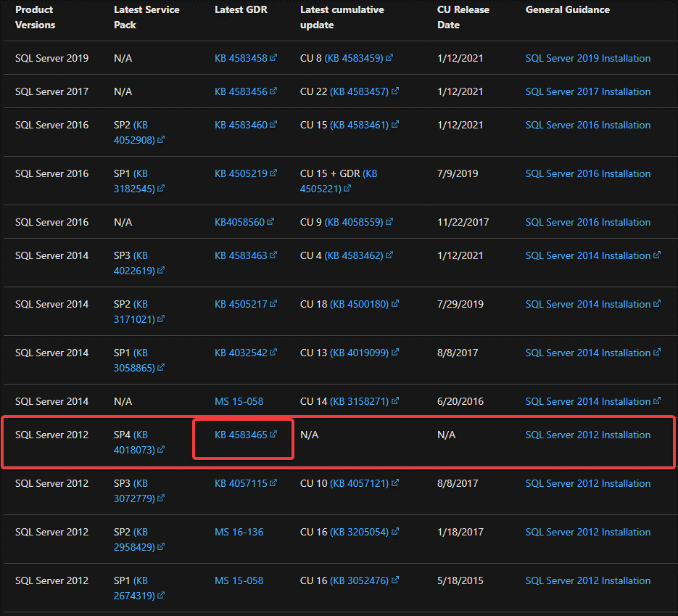
Task: Open the KB 4505217 GDR link
Action: pos(241,304)
